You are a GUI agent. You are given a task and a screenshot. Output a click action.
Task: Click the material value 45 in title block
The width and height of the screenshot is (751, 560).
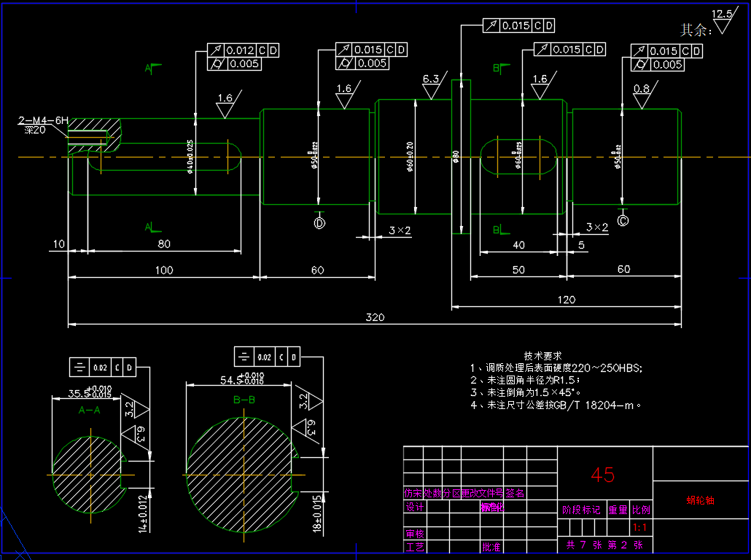[x=603, y=475]
